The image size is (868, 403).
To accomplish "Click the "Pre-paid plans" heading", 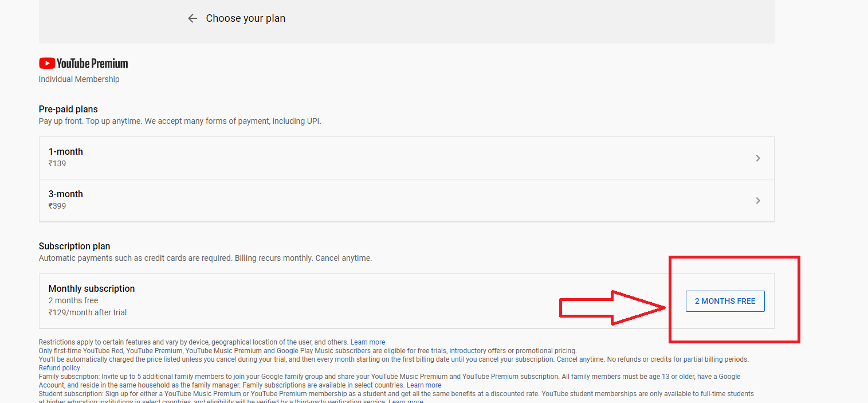I will point(68,109).
